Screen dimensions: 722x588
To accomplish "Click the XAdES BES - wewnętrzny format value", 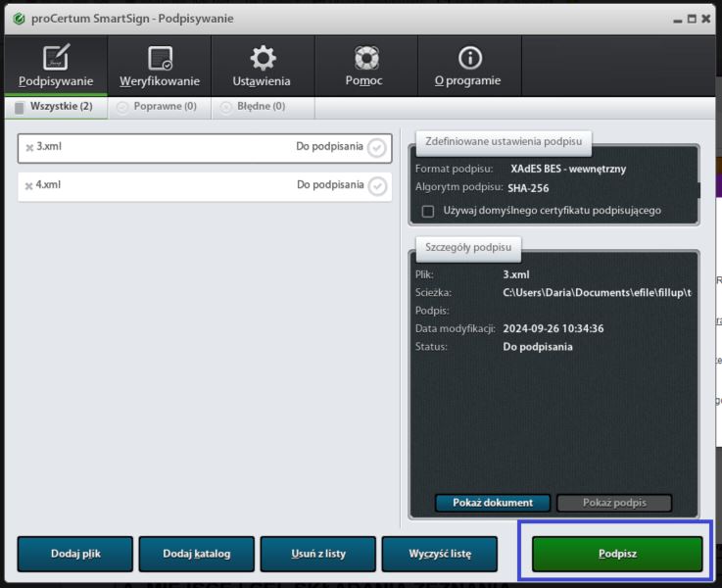I will coord(568,169).
